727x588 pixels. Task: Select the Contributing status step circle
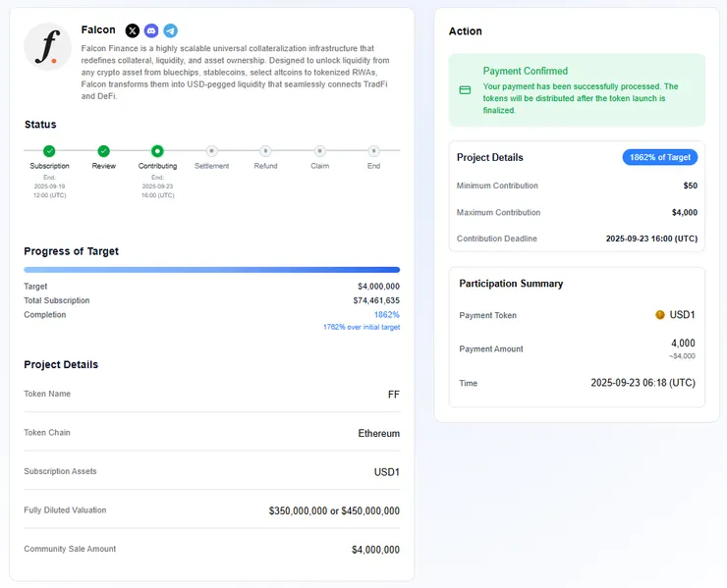(x=157, y=151)
